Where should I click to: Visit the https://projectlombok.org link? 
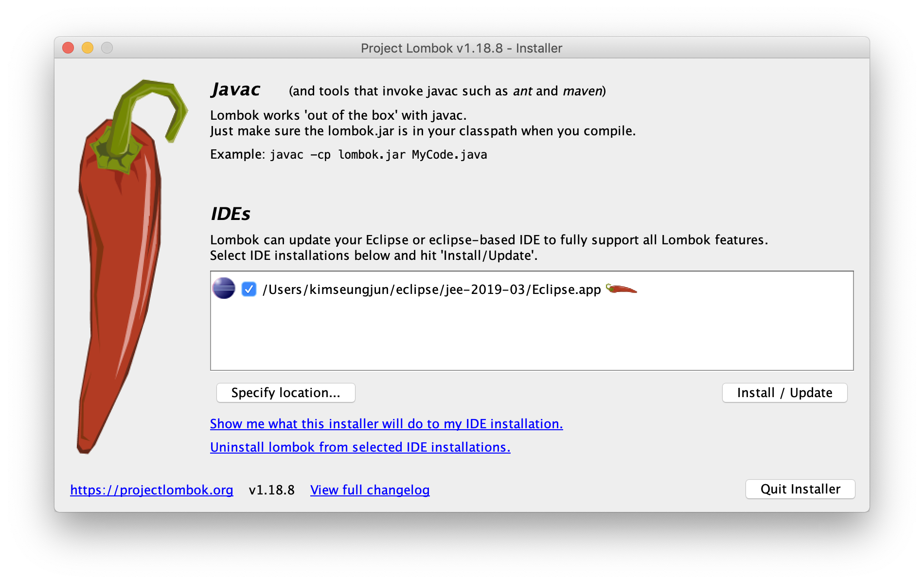pos(152,490)
